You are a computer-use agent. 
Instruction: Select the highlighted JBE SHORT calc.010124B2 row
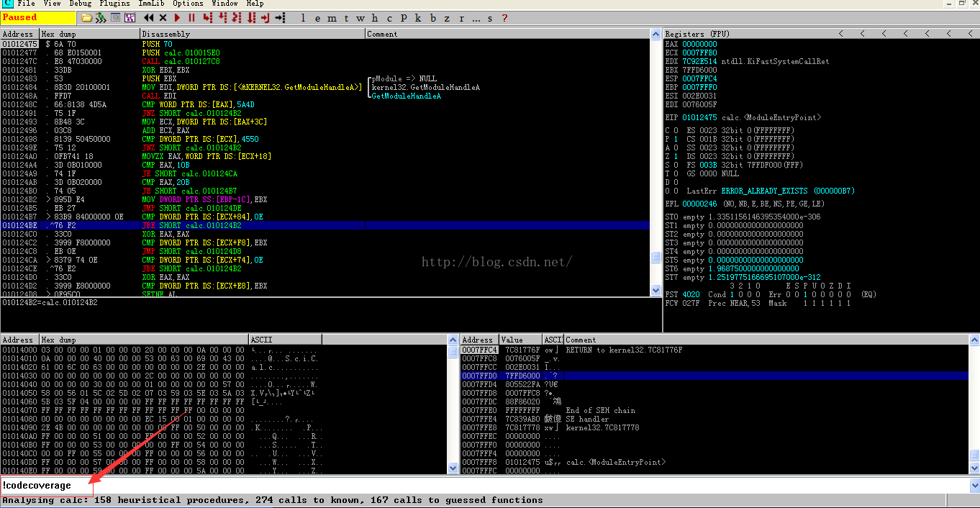coord(325,225)
